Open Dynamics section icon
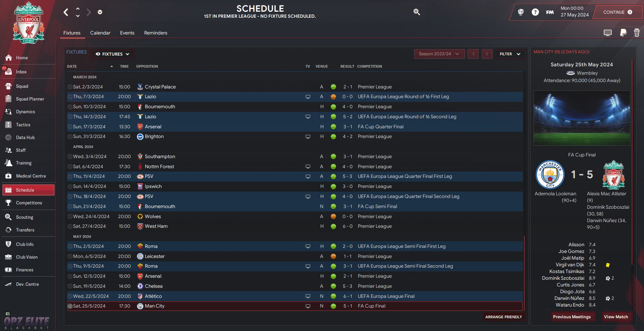This screenshot has width=644, height=331. (x=9, y=112)
